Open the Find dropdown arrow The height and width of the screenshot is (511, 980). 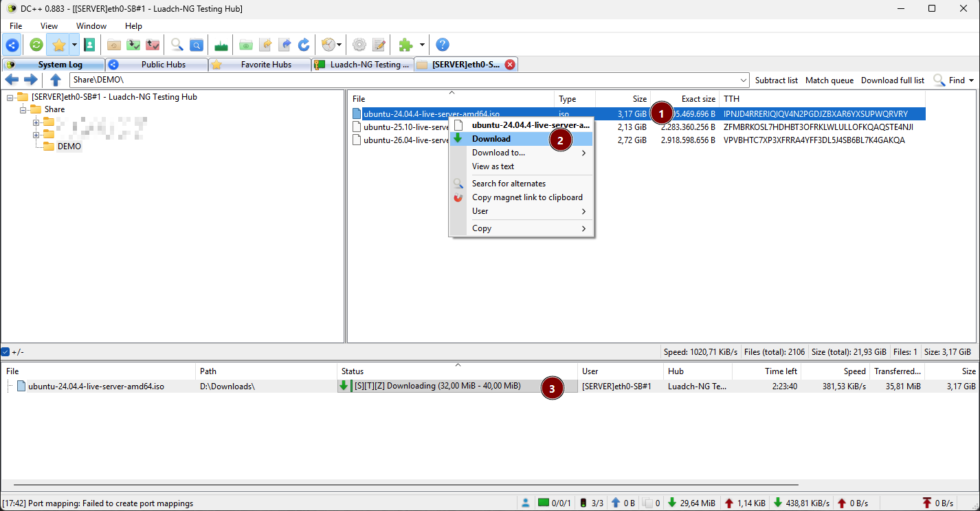(x=972, y=80)
